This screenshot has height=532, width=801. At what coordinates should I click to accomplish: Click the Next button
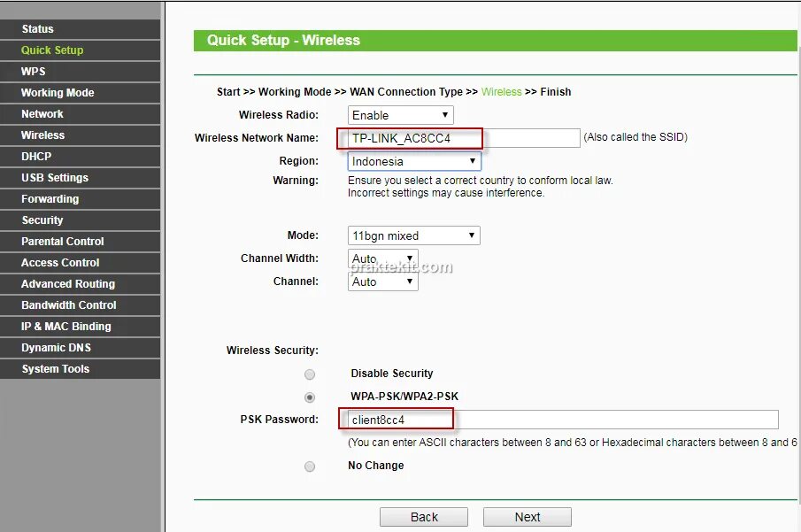click(x=528, y=517)
